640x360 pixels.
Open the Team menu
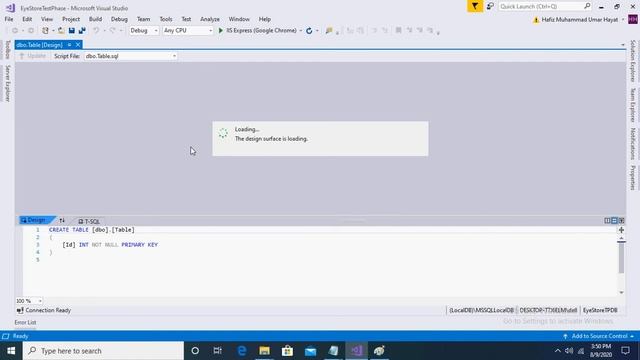pos(143,19)
